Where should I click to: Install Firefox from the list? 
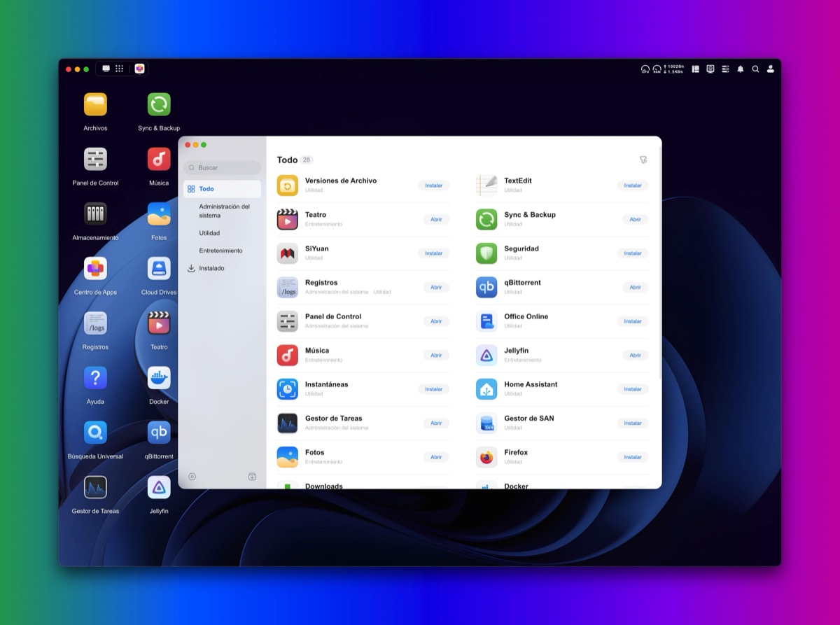(x=633, y=457)
